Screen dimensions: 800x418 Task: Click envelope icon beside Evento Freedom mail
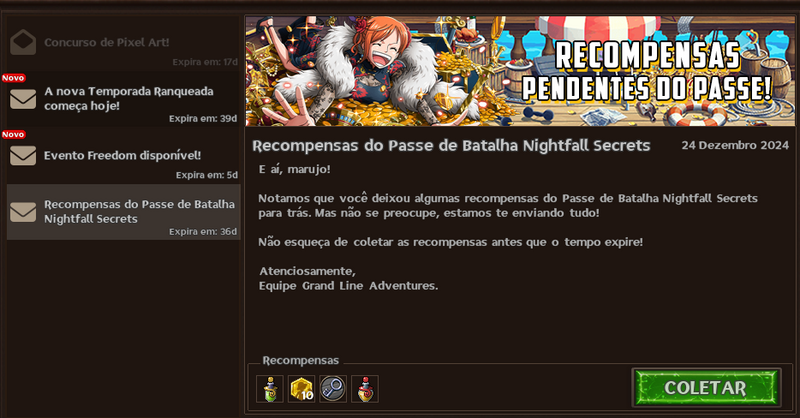[x=23, y=156]
